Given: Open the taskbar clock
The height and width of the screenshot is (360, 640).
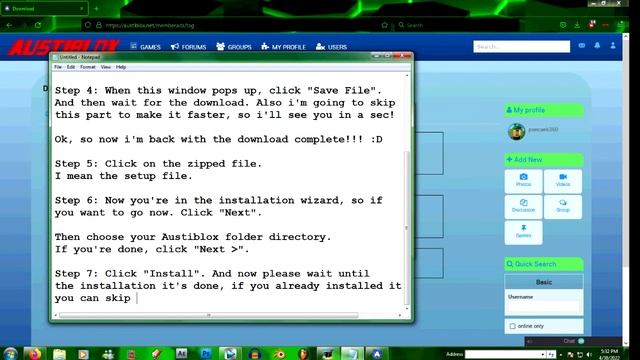Looking at the screenshot, I should coord(609,354).
